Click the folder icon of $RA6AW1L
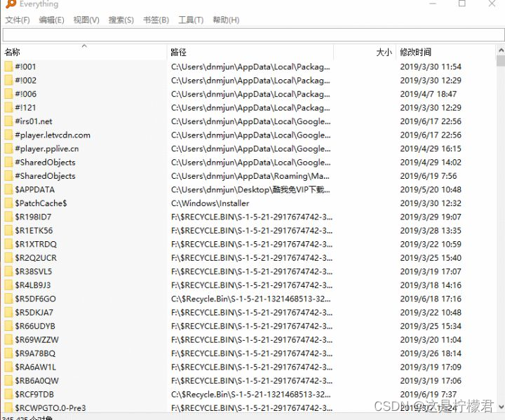The width and height of the screenshot is (505, 420). click(8, 367)
